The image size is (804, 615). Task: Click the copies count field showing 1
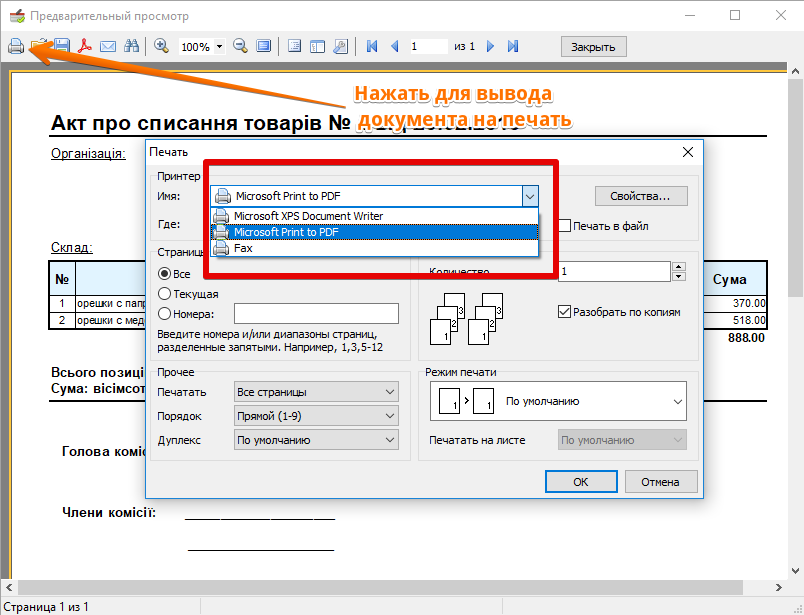tap(614, 272)
